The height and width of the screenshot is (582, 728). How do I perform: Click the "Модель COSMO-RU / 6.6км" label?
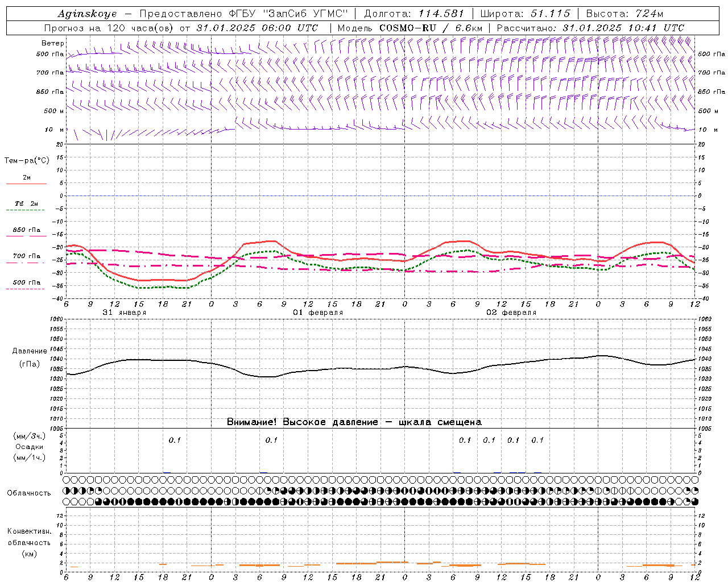410,28
